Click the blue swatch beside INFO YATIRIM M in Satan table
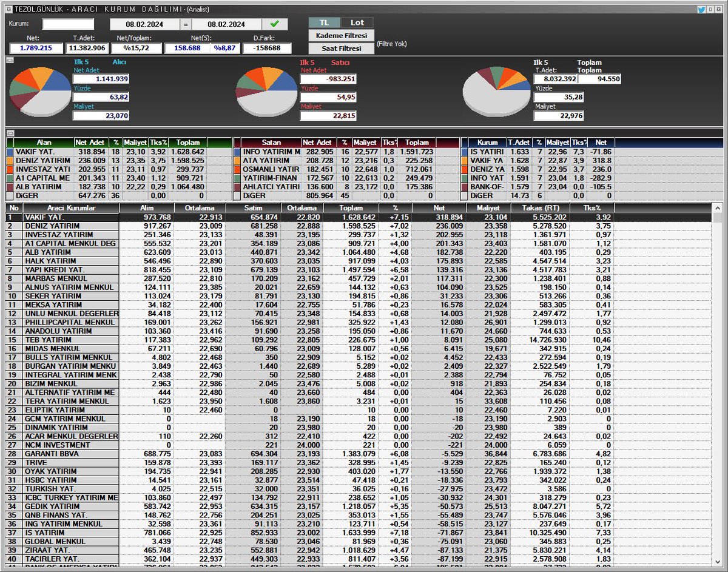The height and width of the screenshot is (572, 728). pos(237,152)
